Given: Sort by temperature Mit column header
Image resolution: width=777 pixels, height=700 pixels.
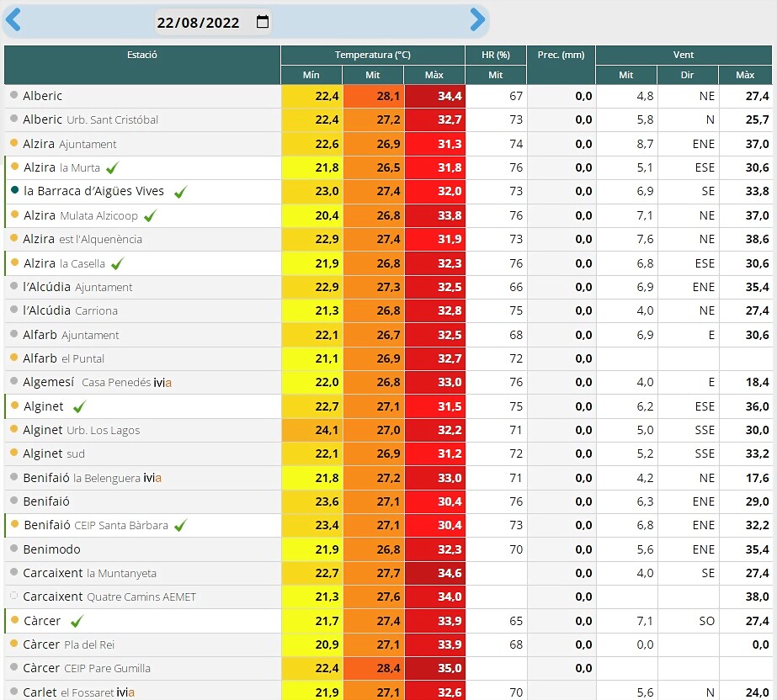Looking at the screenshot, I should [373, 75].
